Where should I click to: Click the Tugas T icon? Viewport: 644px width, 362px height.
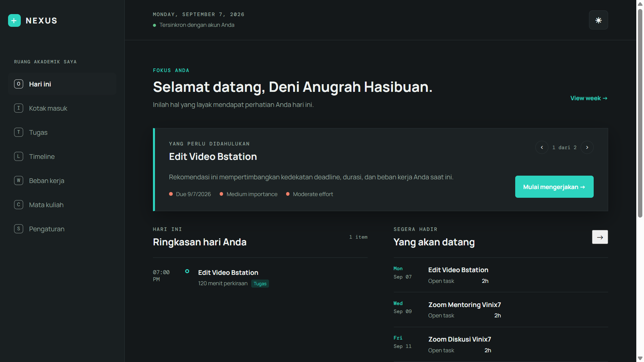coord(18,132)
